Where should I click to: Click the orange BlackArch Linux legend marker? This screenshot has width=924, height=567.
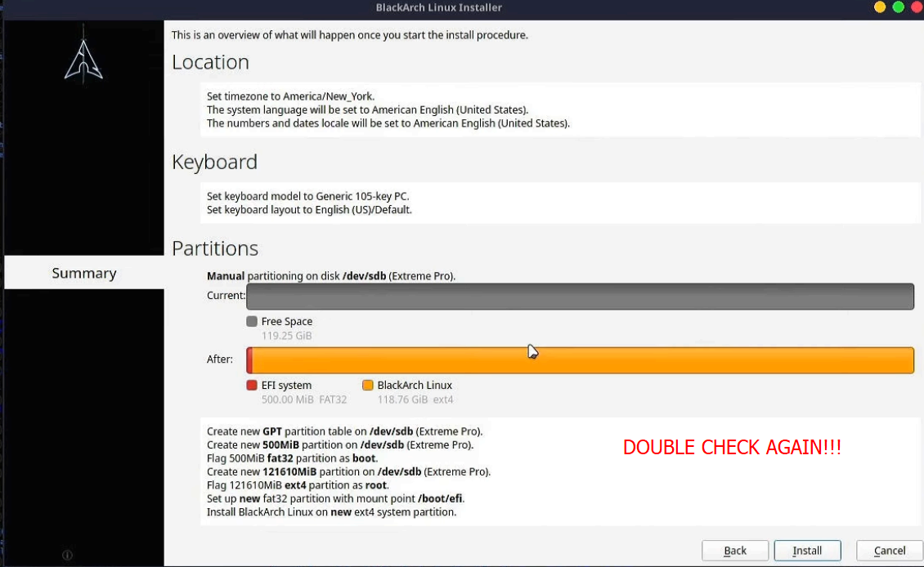pos(367,385)
